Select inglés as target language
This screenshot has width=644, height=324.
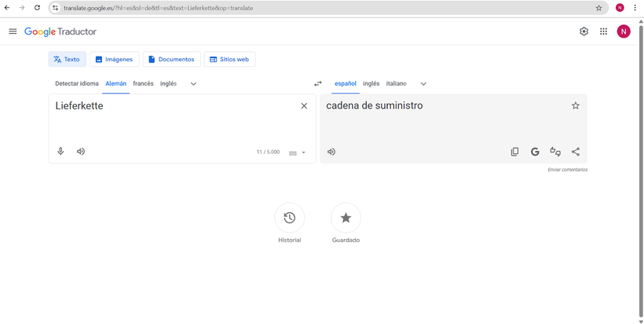371,83
